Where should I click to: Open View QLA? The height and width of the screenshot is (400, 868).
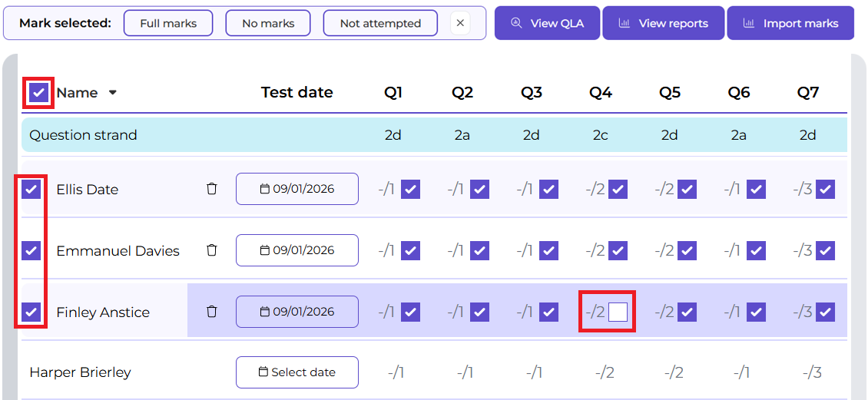pos(547,23)
